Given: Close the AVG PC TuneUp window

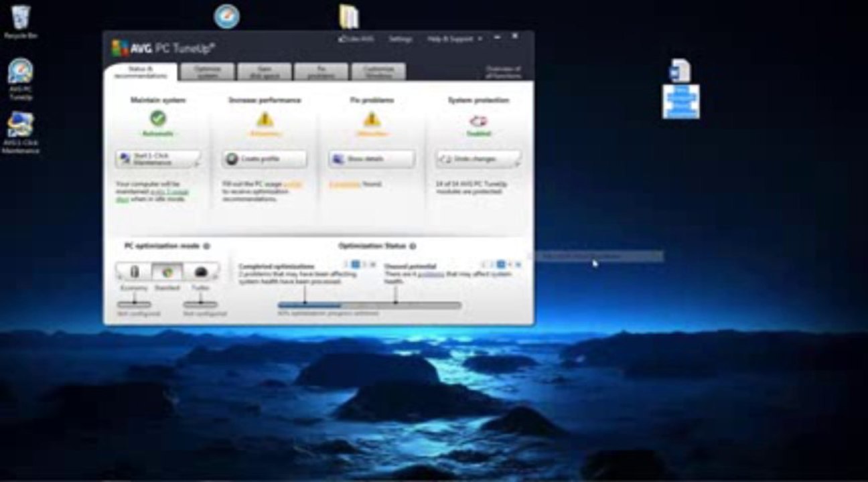Looking at the screenshot, I should coord(515,36).
